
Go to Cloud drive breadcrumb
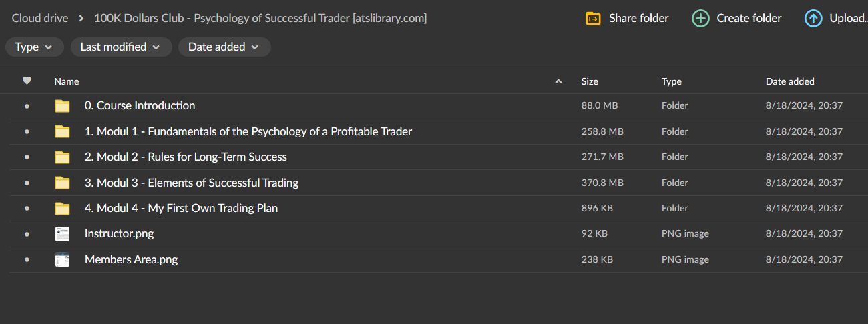click(x=40, y=18)
